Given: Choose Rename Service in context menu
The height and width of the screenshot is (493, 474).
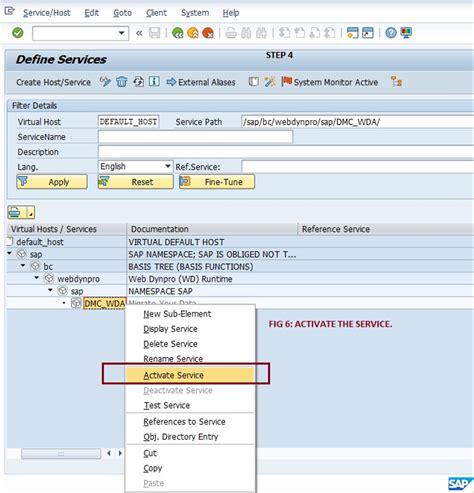Looking at the screenshot, I should pos(191,359).
